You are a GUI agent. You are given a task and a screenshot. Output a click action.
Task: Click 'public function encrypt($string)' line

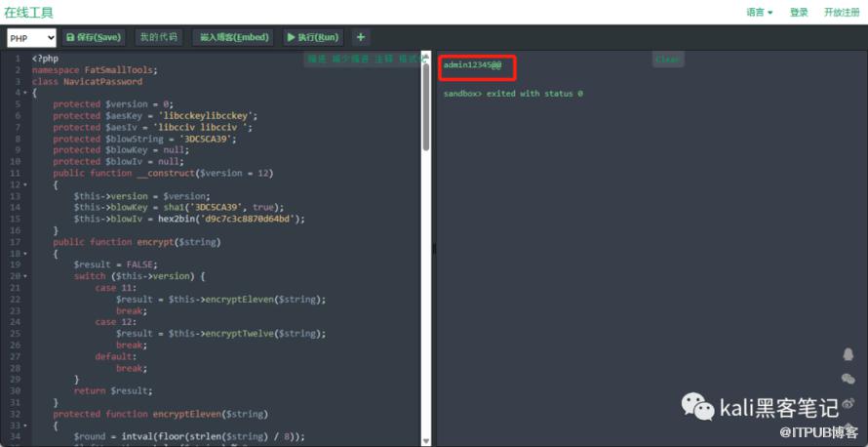(137, 242)
